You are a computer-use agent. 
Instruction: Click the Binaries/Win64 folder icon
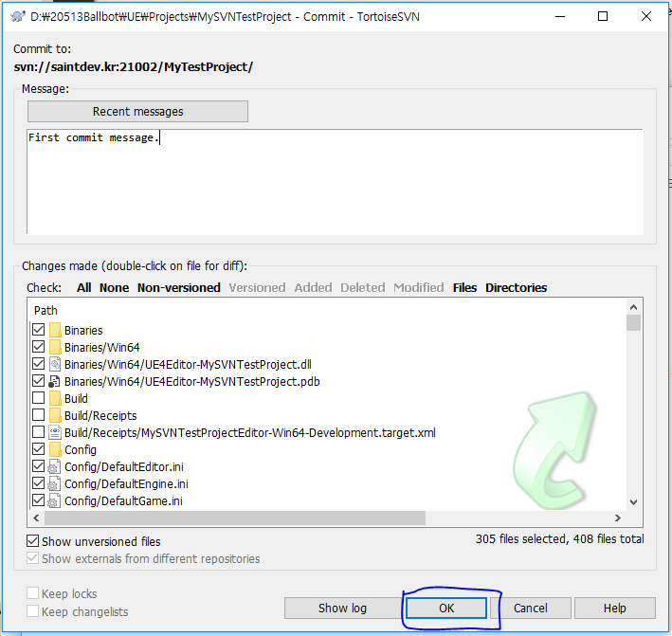tap(55, 347)
